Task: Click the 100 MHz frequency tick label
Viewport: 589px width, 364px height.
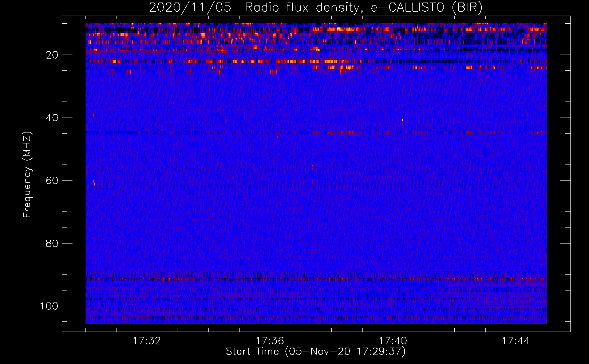Action: coord(49,306)
